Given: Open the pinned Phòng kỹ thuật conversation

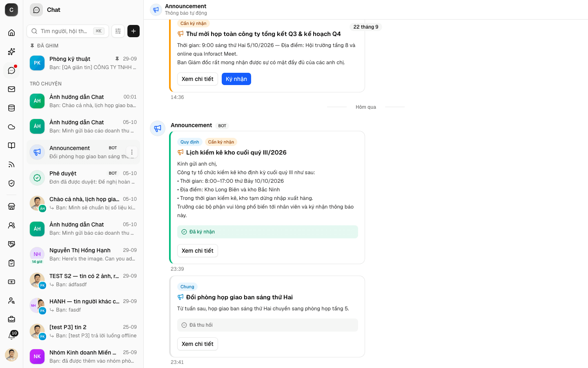Looking at the screenshot, I should 83,63.
